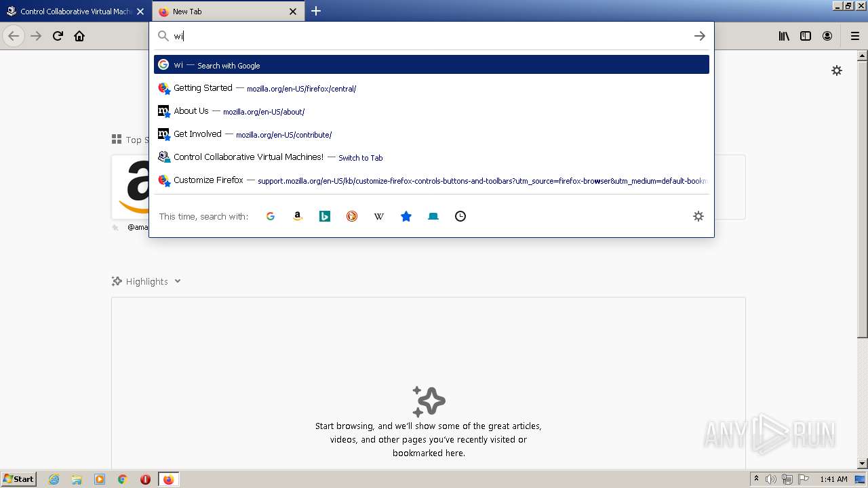Search this time with Amazon icon
This screenshot has width=868, height=488.
298,216
